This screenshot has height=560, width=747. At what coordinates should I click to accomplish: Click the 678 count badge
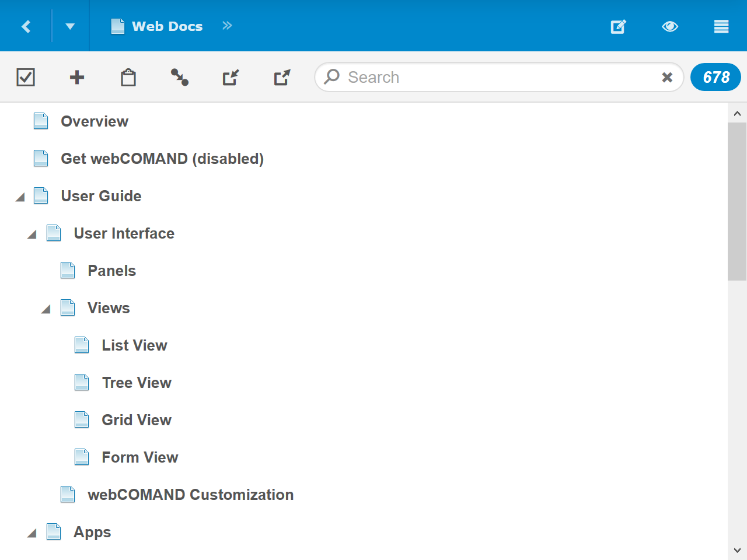point(715,77)
